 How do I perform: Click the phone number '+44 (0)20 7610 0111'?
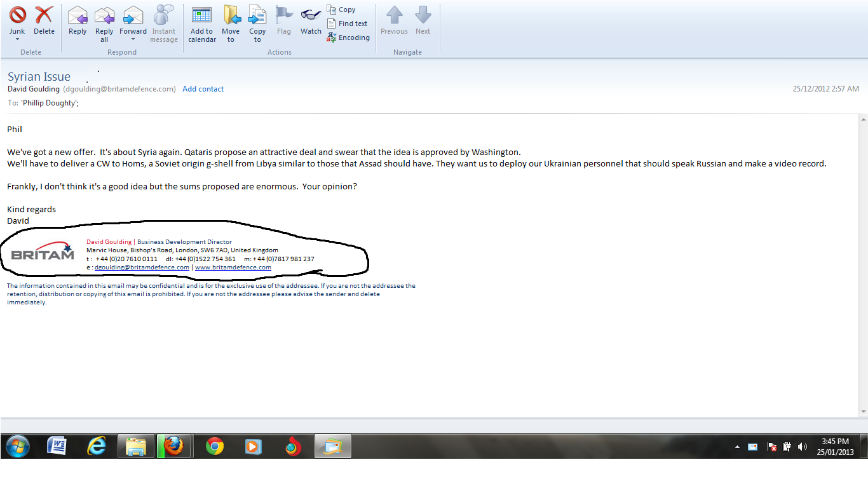click(126, 259)
